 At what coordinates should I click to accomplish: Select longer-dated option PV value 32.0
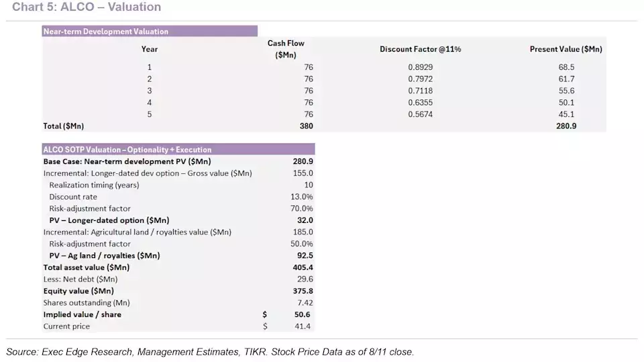coord(305,220)
